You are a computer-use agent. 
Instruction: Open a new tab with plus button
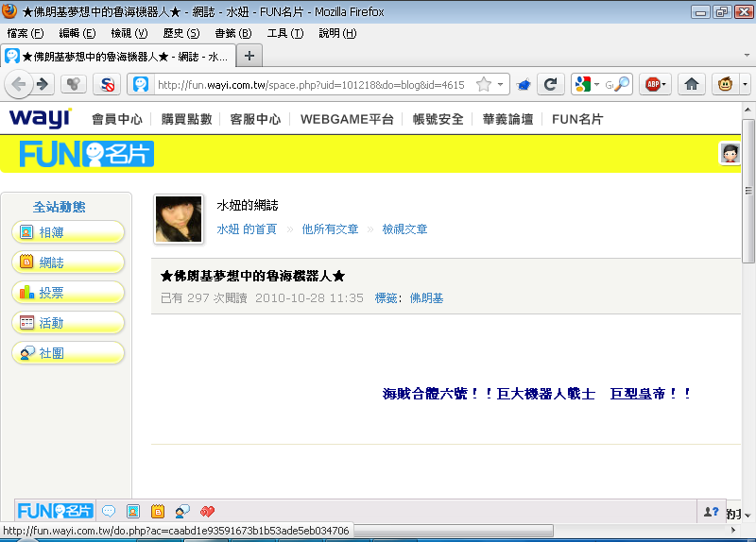(249, 55)
